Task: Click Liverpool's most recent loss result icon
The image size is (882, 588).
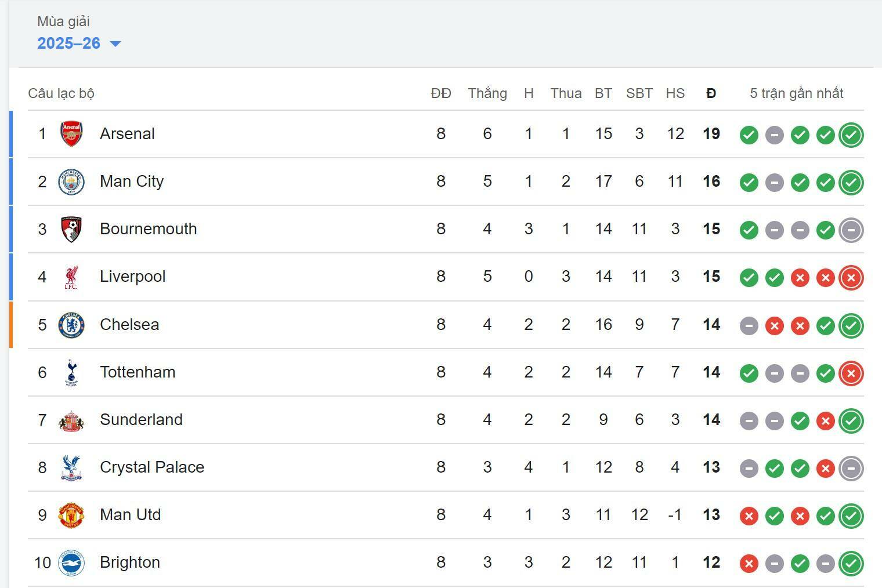Action: tap(851, 278)
